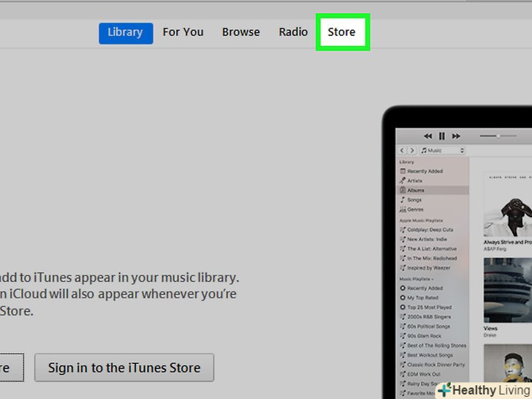532x399 pixels.
Task: Click the 'New Artists: Indie' playlist text
Action: pyautogui.click(x=427, y=239)
